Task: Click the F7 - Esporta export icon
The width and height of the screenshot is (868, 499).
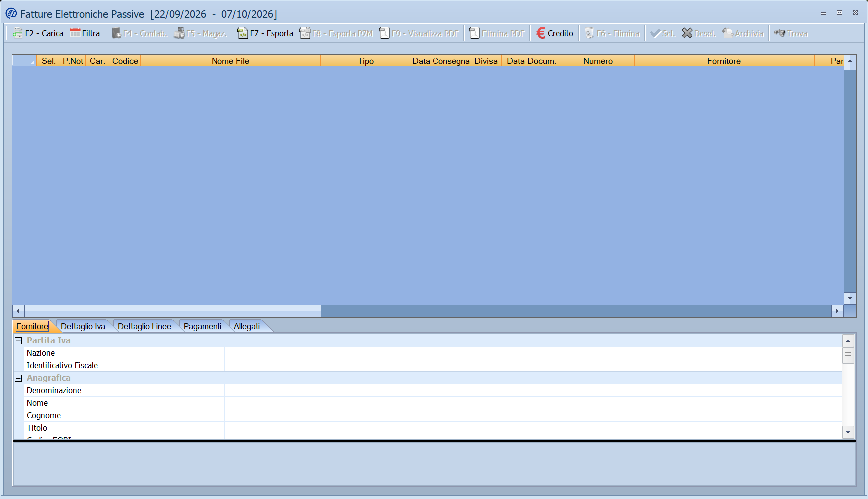Action: [x=243, y=33]
